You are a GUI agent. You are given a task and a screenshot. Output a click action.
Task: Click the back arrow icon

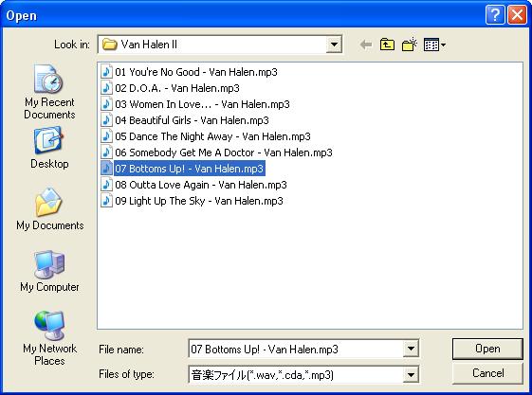366,45
